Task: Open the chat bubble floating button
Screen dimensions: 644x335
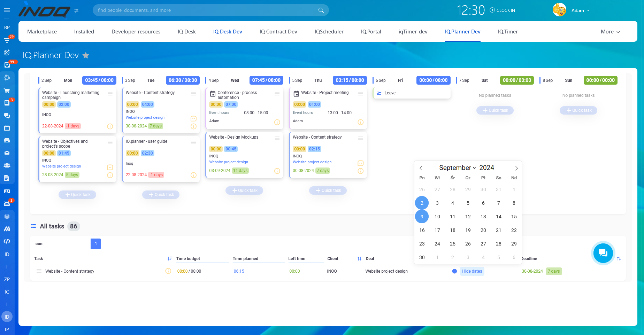Action: pos(603,253)
